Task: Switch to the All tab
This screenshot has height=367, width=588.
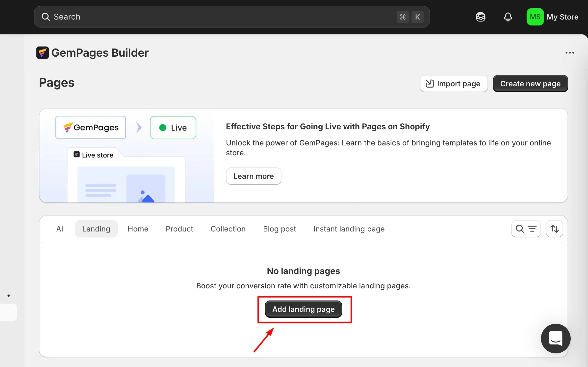Action: (x=60, y=229)
